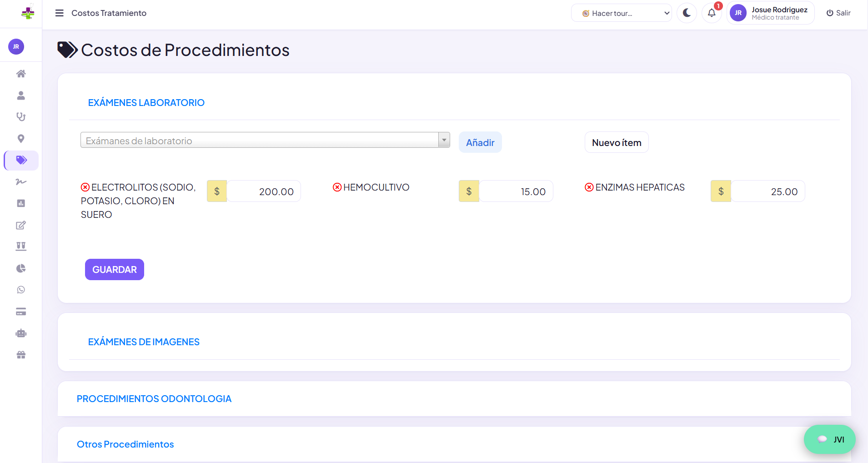Viewport: 868px width, 463px height.
Task: Open the patients person icon in the sidebar
Action: (x=21, y=96)
